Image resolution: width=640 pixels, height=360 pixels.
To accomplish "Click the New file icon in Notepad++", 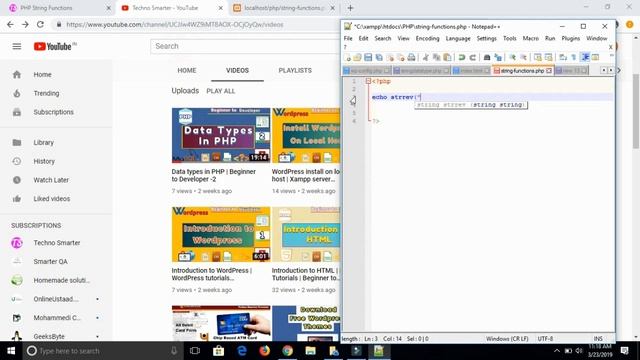I will point(347,57).
